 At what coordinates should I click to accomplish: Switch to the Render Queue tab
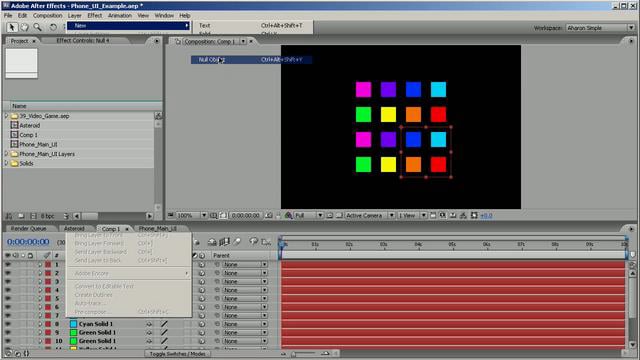[28, 229]
